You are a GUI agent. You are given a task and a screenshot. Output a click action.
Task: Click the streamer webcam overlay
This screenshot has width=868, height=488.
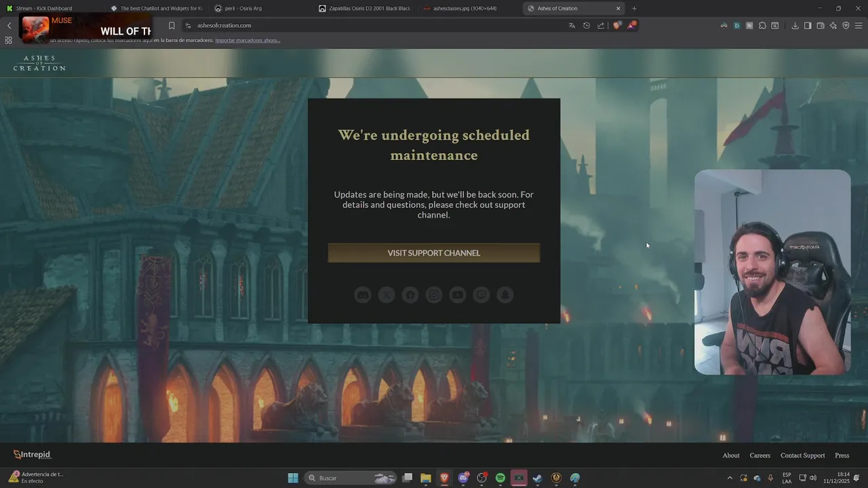pyautogui.click(x=772, y=272)
